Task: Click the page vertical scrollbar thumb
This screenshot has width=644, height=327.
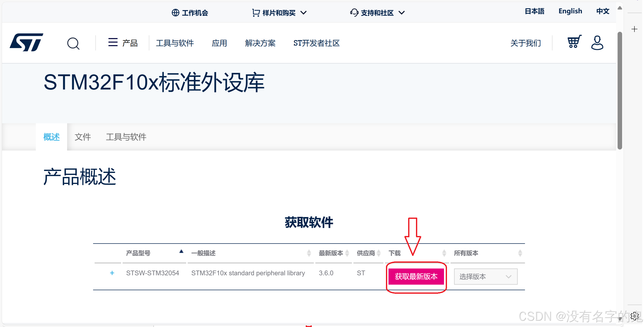Action: (x=620, y=91)
